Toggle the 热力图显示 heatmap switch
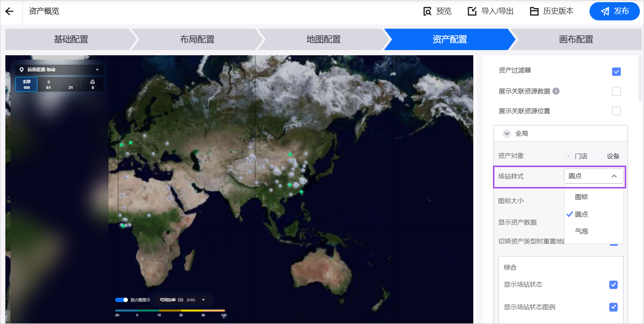Screen dimensions: 644x324 tap(122, 300)
